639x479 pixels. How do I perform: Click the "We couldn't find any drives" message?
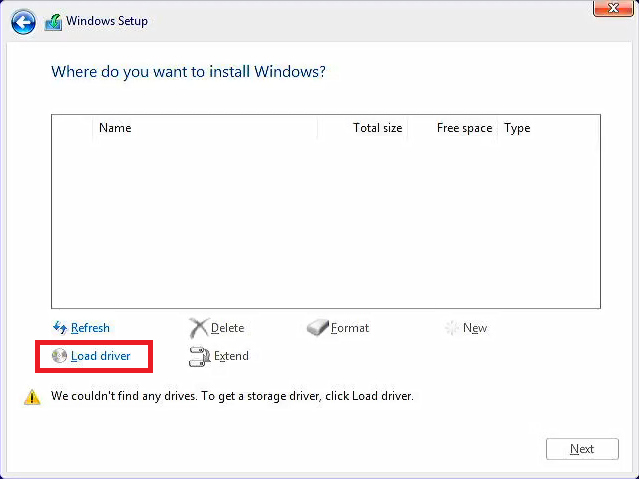pyautogui.click(x=232, y=396)
